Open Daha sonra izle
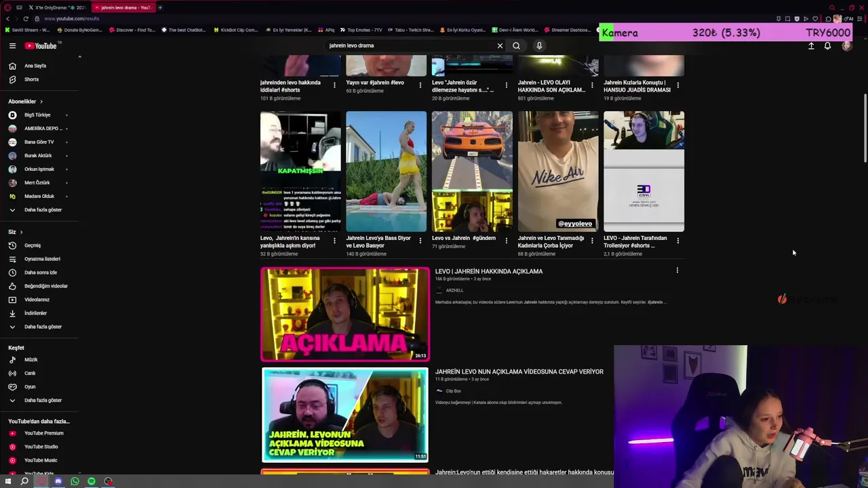The height and width of the screenshot is (488, 868). (39, 272)
